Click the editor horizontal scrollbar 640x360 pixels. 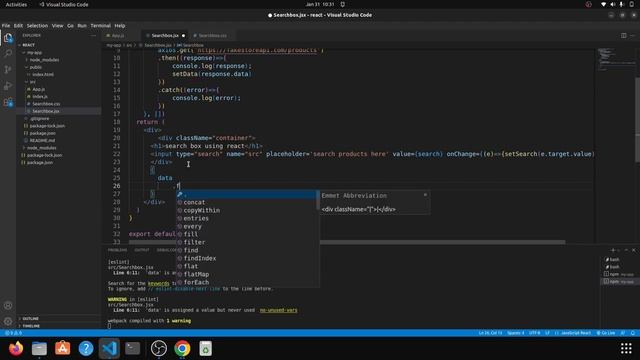tap(347, 242)
